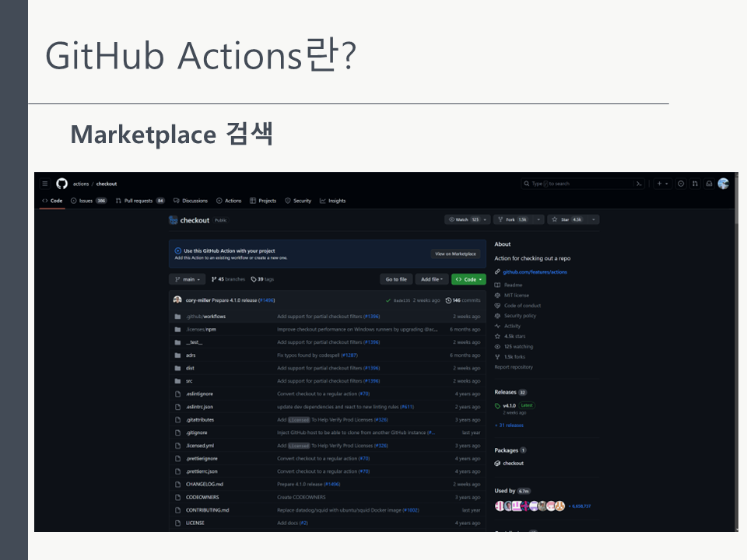Open the Security policy link
Screen dimensions: 747x560
[x=515, y=316]
